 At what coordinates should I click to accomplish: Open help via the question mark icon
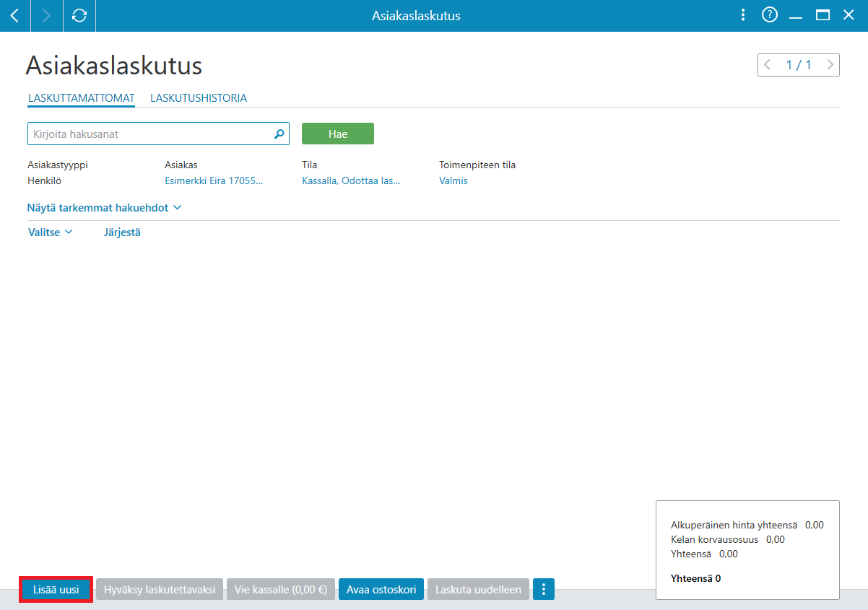click(770, 15)
